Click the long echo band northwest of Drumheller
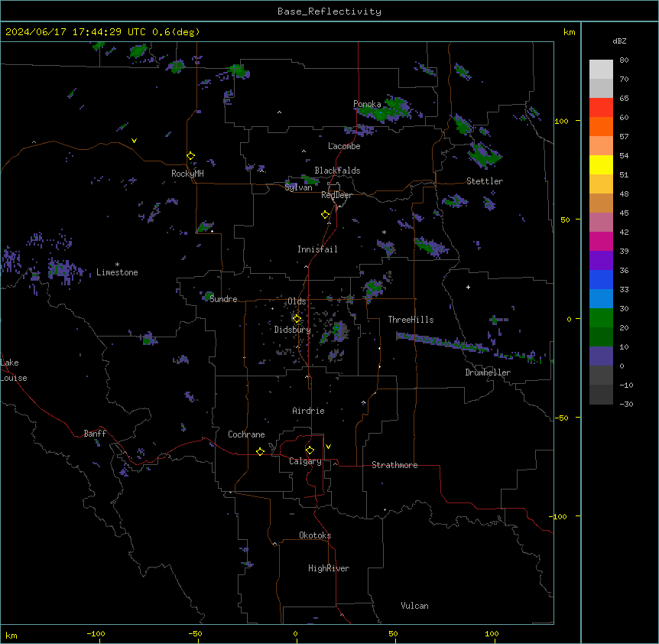Image resolution: width=659 pixels, height=644 pixels. click(x=442, y=342)
